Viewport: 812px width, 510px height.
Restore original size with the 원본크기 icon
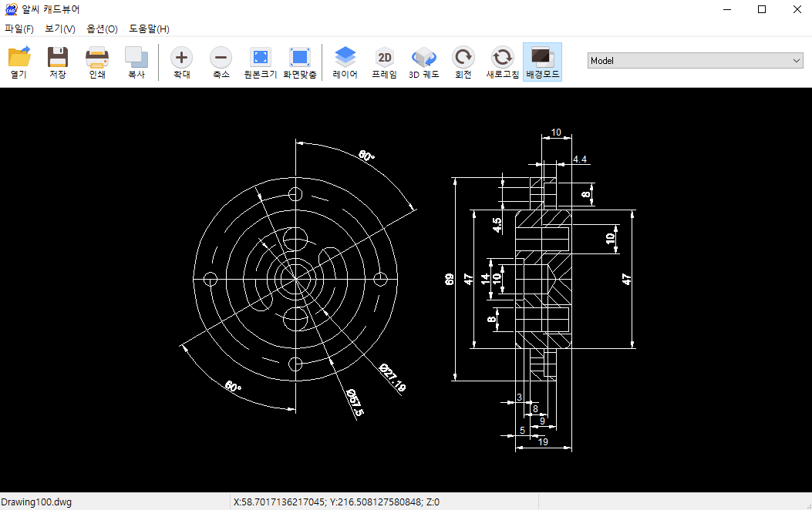pyautogui.click(x=260, y=62)
